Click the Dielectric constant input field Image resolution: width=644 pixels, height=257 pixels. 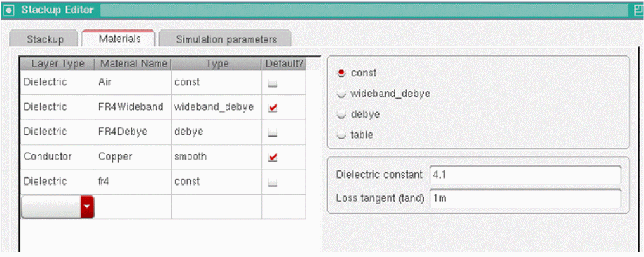pyautogui.click(x=524, y=175)
